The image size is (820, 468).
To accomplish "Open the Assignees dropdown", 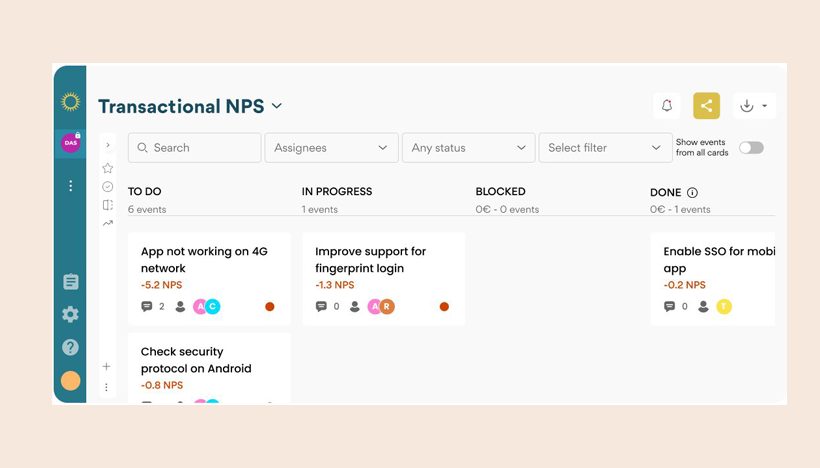I will 332,147.
